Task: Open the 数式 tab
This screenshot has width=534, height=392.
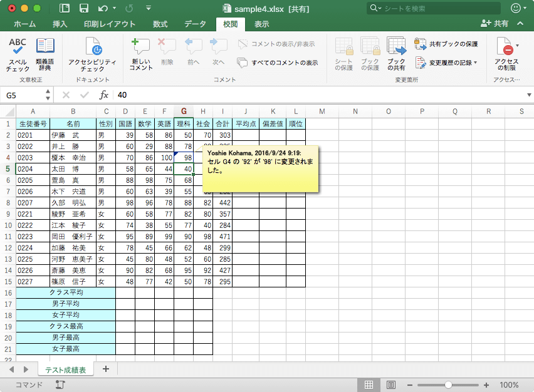Action: coord(160,24)
